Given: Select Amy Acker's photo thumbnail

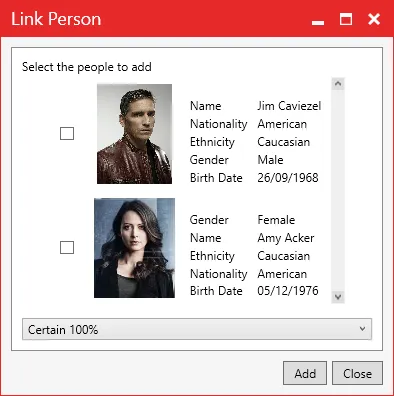Looking at the screenshot, I should click(134, 248).
